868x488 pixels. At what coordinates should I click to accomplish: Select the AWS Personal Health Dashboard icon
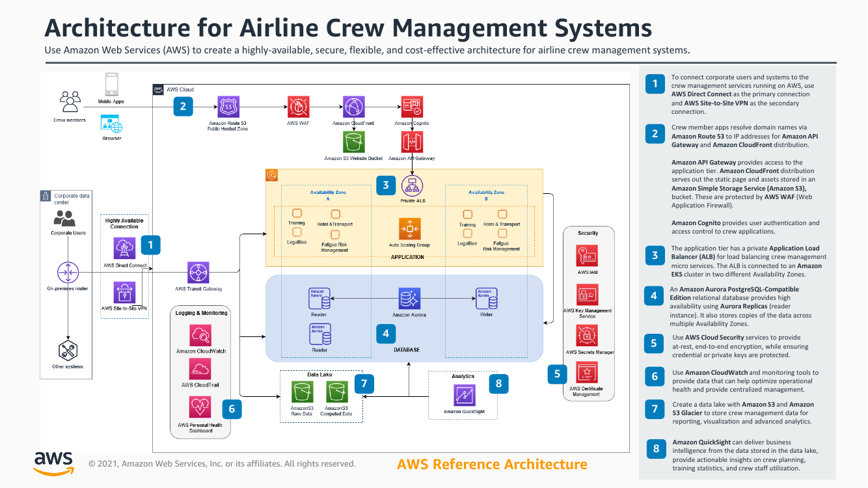coord(200,407)
